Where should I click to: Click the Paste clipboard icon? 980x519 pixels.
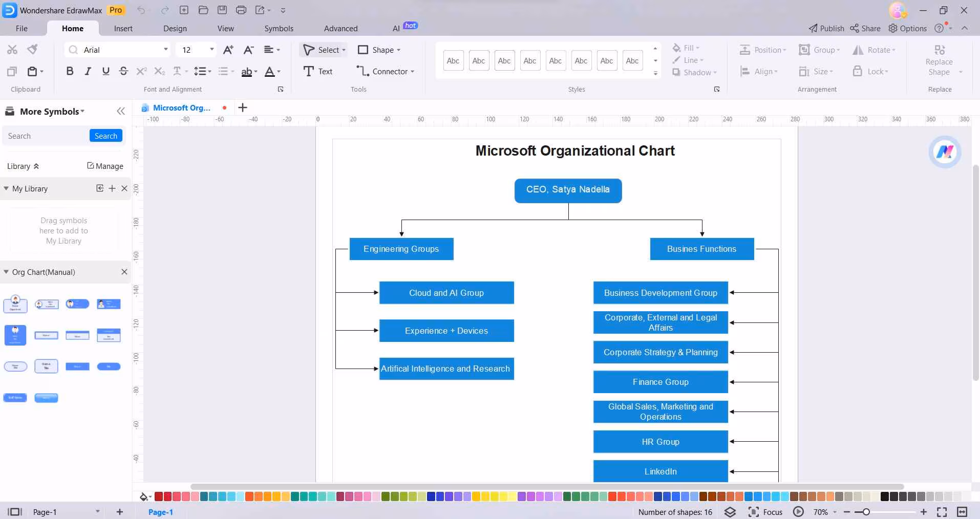pos(32,72)
